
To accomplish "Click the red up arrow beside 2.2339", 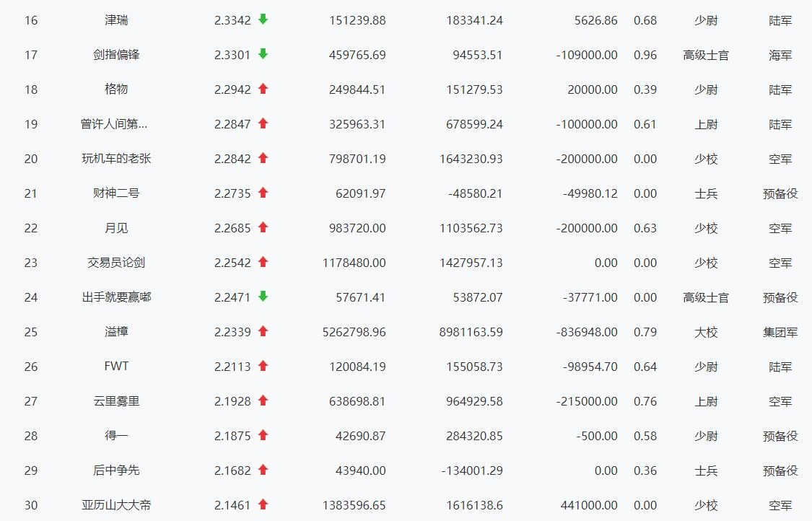I will 263,331.
